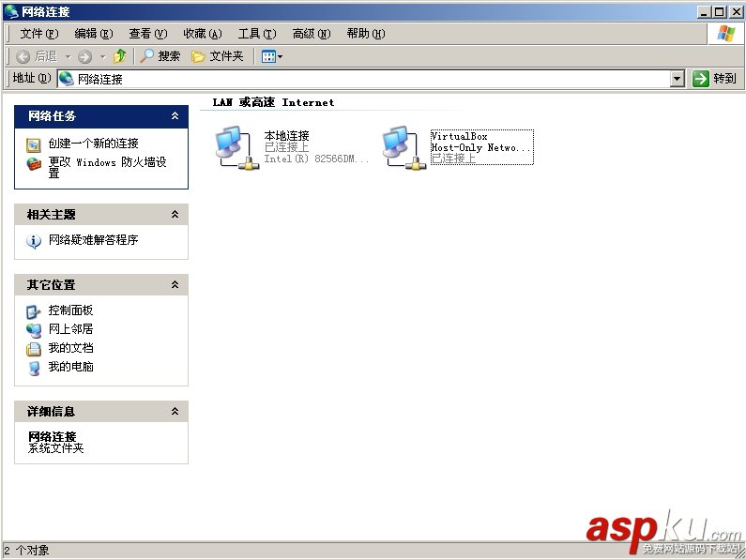
Task: Click the LAN 或高速 Internet group header
Action: click(x=273, y=102)
